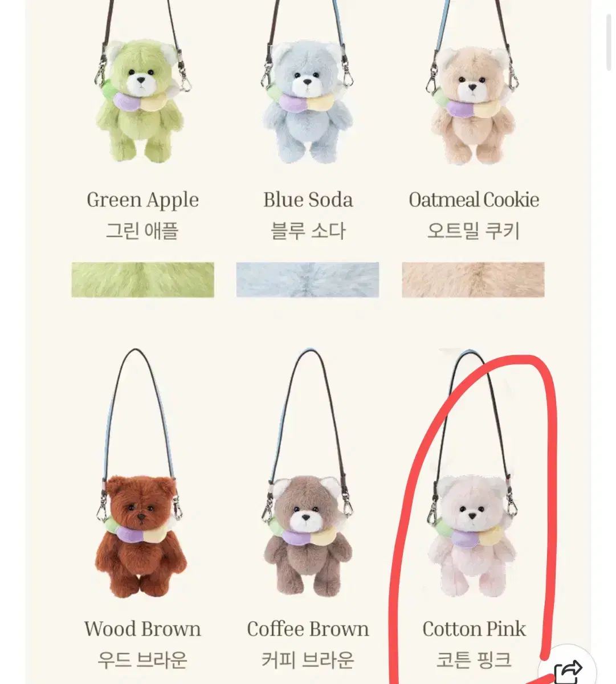
Task: Click the green fur color swatch
Action: point(142,279)
